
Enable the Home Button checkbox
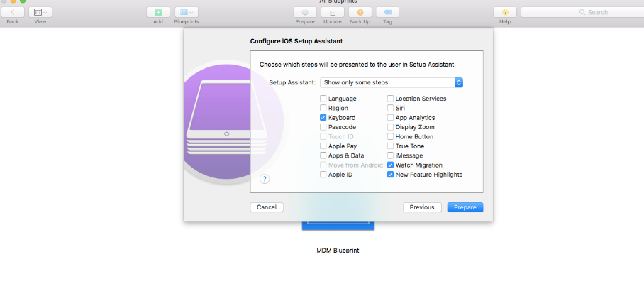tap(391, 136)
